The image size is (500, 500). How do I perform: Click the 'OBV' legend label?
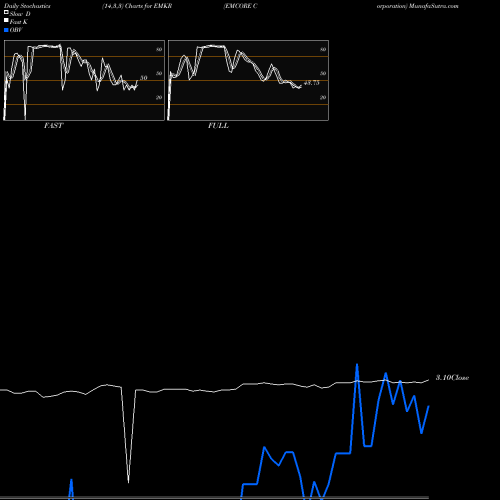click(16, 30)
